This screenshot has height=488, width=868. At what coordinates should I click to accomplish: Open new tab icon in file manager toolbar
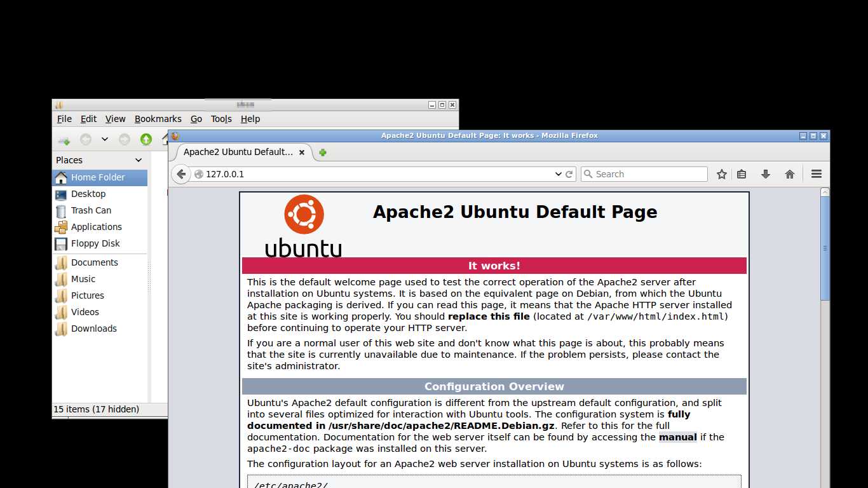[64, 139]
